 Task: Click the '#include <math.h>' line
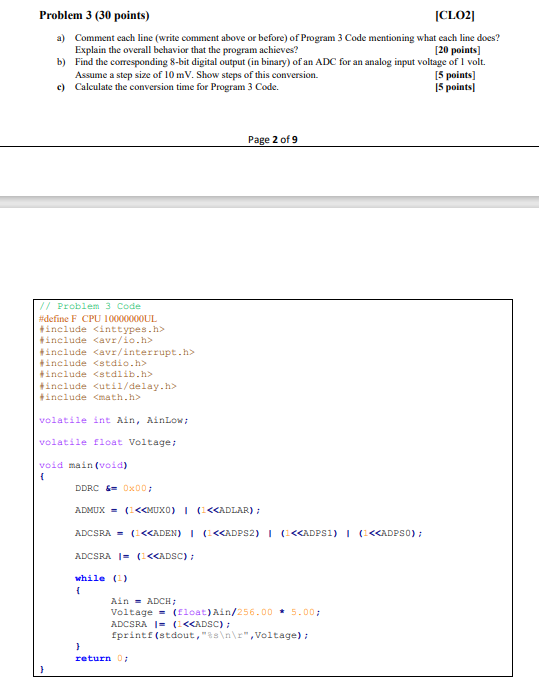coord(90,397)
